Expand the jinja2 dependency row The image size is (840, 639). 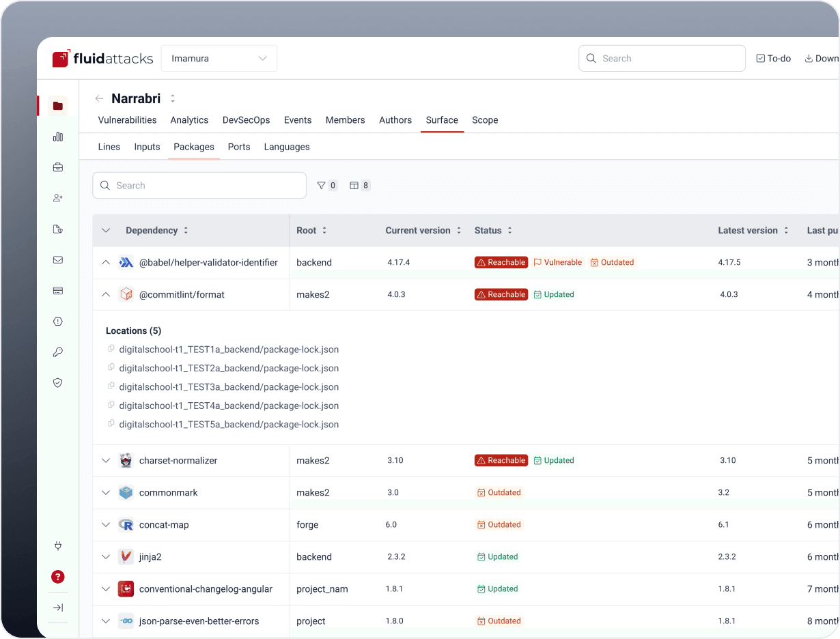point(106,557)
